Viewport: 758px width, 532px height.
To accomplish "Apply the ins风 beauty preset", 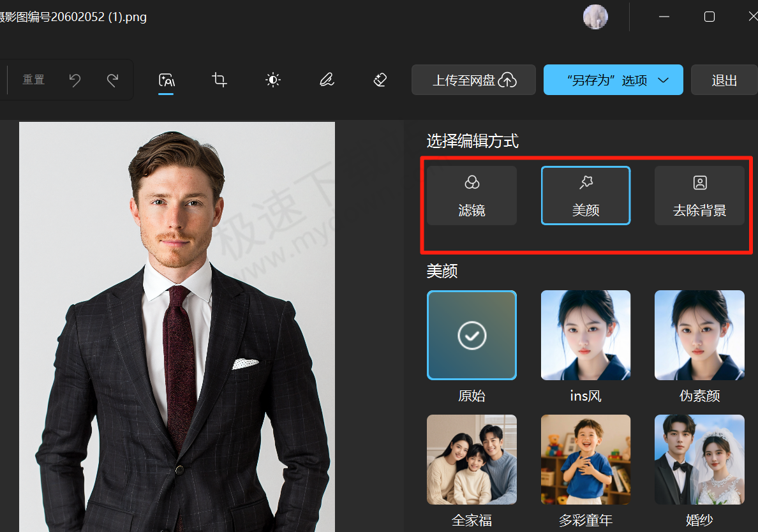I will [x=585, y=335].
